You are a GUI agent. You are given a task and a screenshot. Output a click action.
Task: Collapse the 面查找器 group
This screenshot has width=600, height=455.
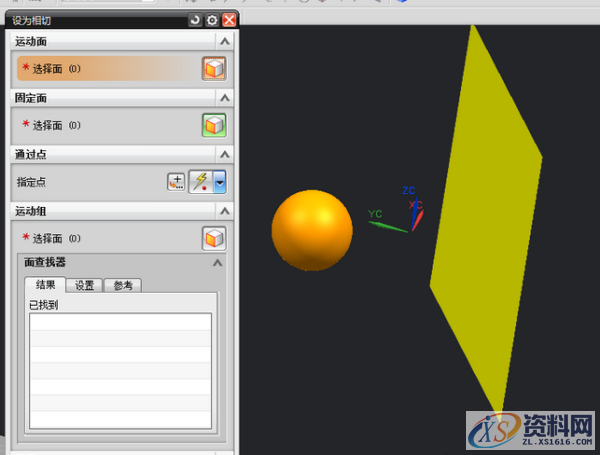click(217, 262)
